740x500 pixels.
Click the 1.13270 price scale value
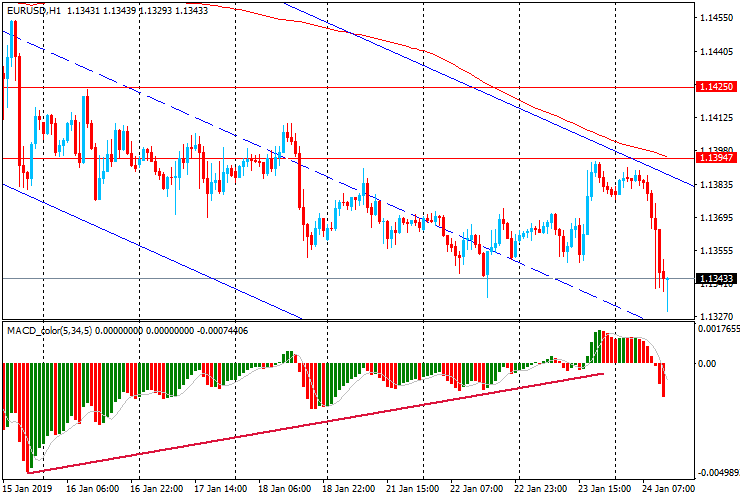(x=716, y=317)
